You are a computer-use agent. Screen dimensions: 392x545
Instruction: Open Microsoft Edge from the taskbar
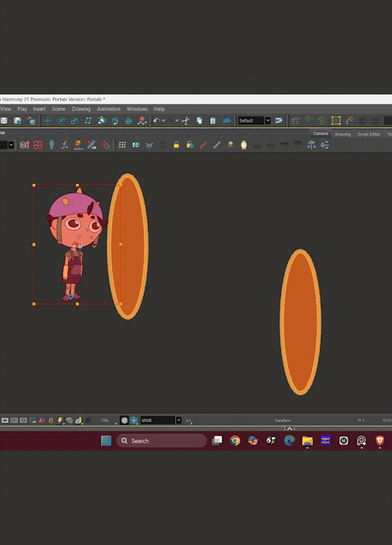tap(289, 441)
